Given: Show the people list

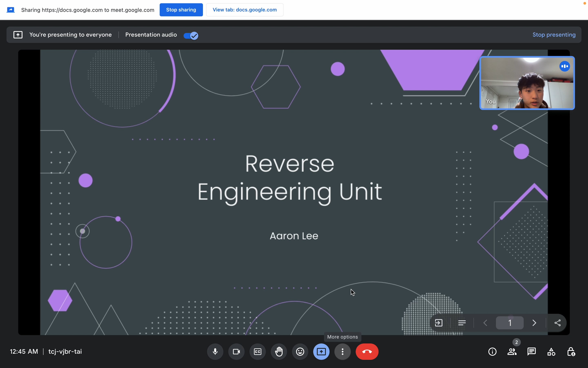Looking at the screenshot, I should click(512, 351).
